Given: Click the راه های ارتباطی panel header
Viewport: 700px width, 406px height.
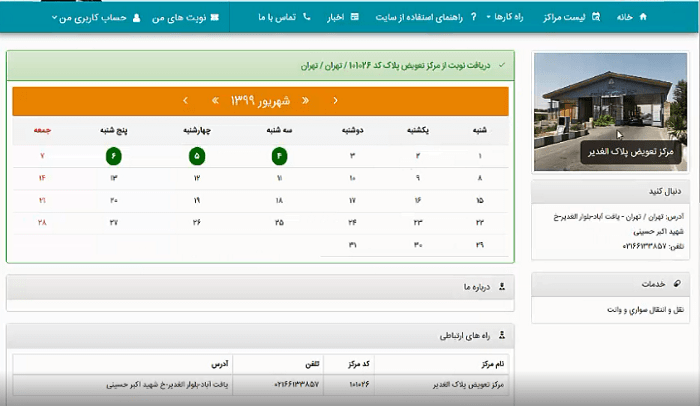Looking at the screenshot, I should pos(260,335).
